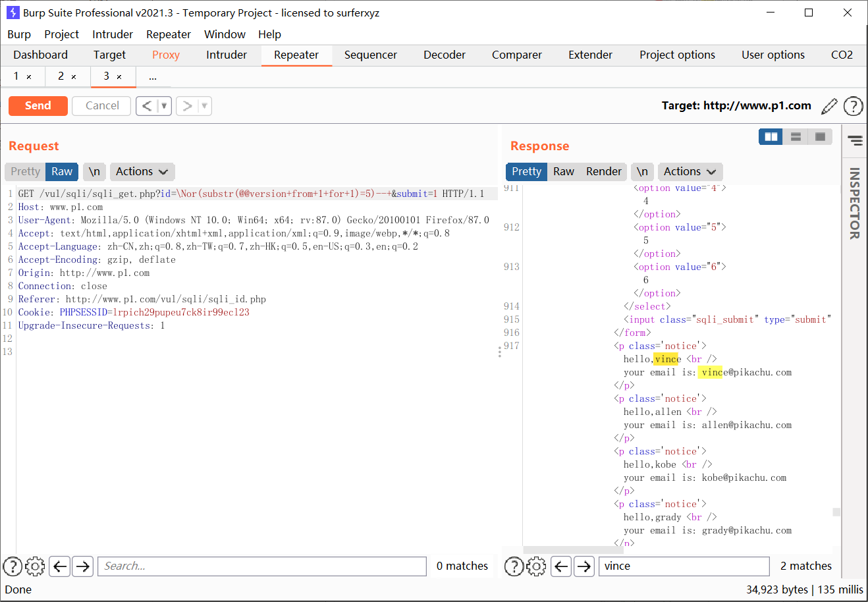The height and width of the screenshot is (602, 868).
Task: Expand the INSPECTOR side panel
Action: (x=854, y=203)
